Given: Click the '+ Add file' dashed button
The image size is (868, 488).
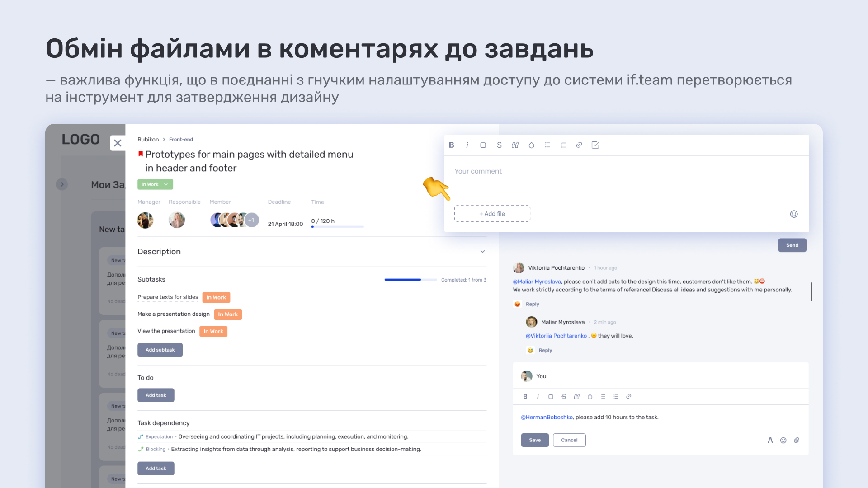Looking at the screenshot, I should pyautogui.click(x=492, y=214).
